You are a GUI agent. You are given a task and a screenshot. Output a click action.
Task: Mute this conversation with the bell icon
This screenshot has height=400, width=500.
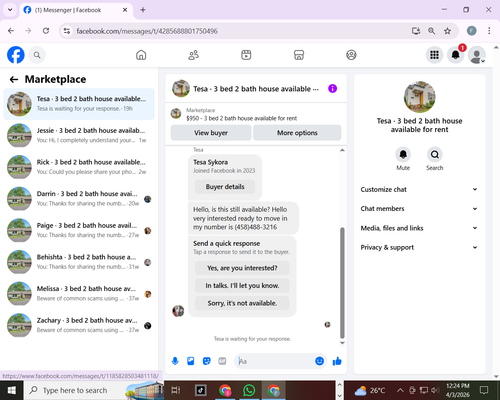pyautogui.click(x=403, y=154)
